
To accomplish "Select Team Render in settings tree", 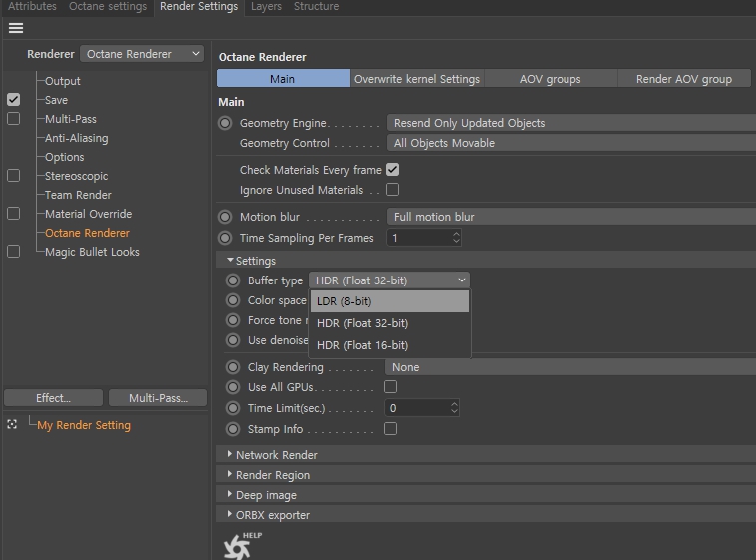I will click(78, 195).
